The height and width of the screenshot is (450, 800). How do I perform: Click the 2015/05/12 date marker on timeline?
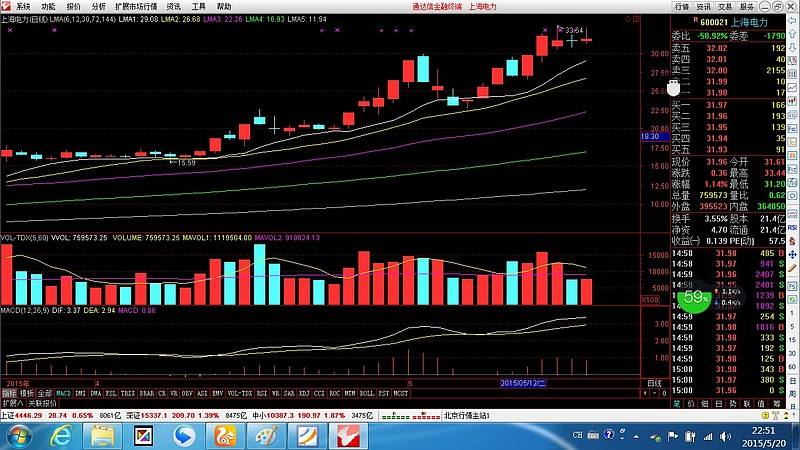[x=523, y=383]
